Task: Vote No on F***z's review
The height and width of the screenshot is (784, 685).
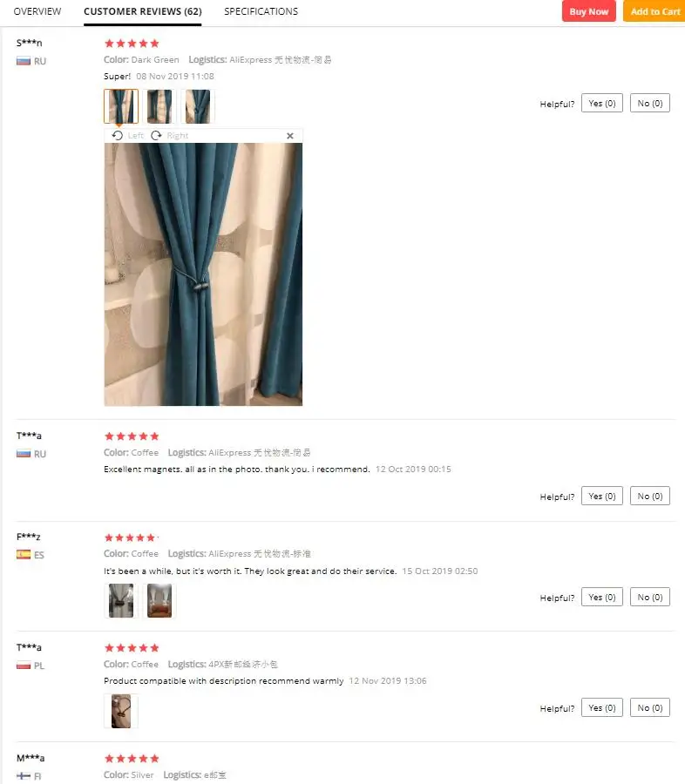Action: tap(650, 597)
